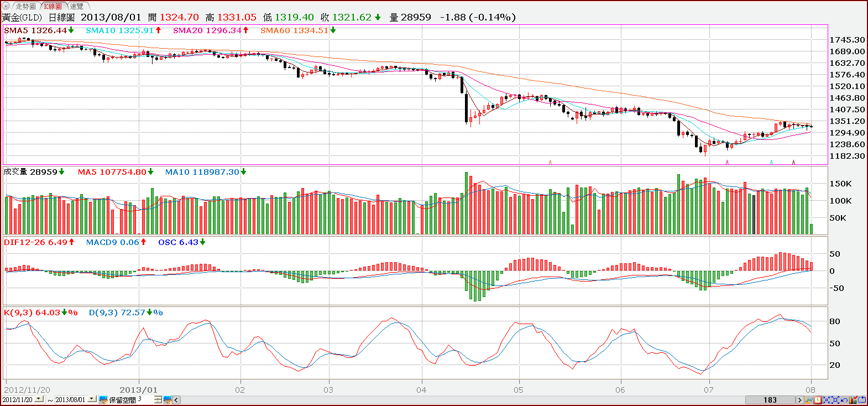Click the cyan triangle marker on price chart

point(771,163)
